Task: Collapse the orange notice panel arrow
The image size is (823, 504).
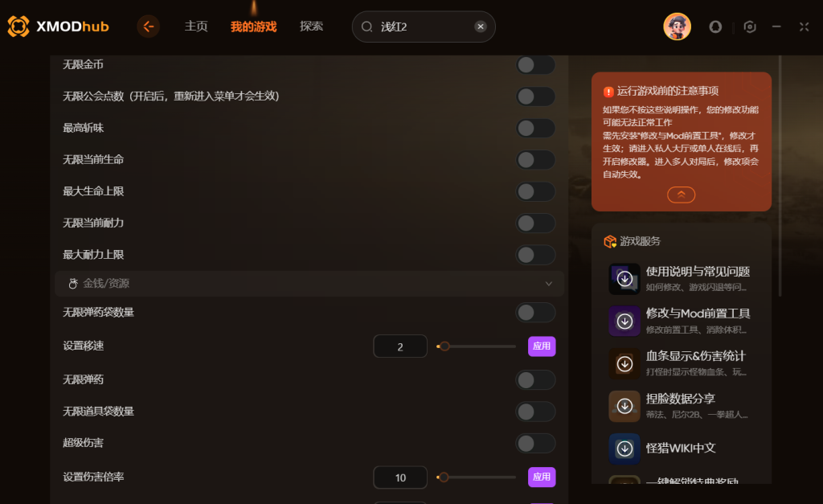Action: pos(682,195)
